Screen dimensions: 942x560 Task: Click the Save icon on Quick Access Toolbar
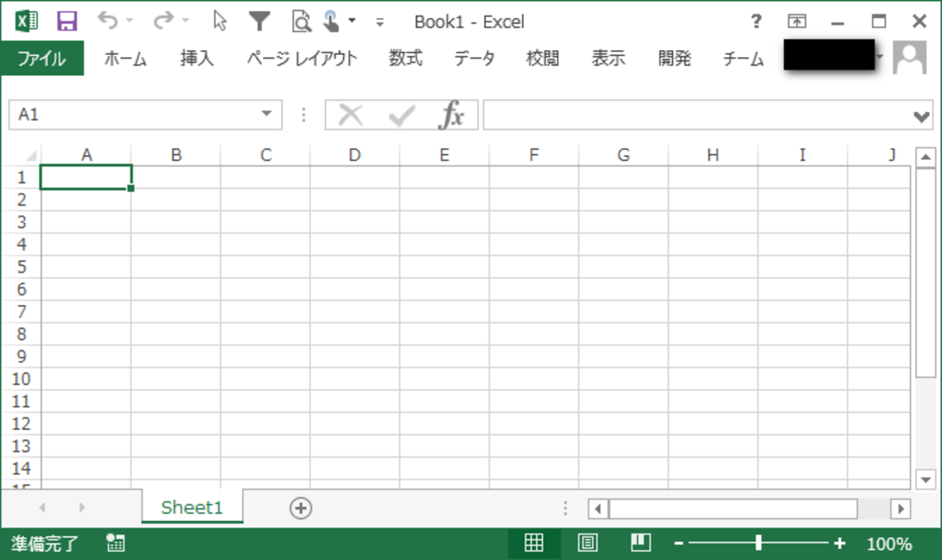pyautogui.click(x=67, y=21)
